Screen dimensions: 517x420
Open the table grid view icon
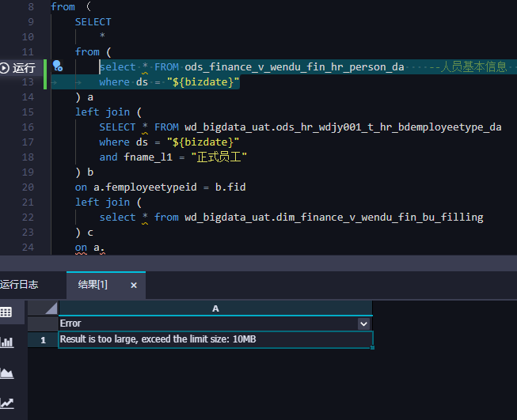tap(6, 312)
